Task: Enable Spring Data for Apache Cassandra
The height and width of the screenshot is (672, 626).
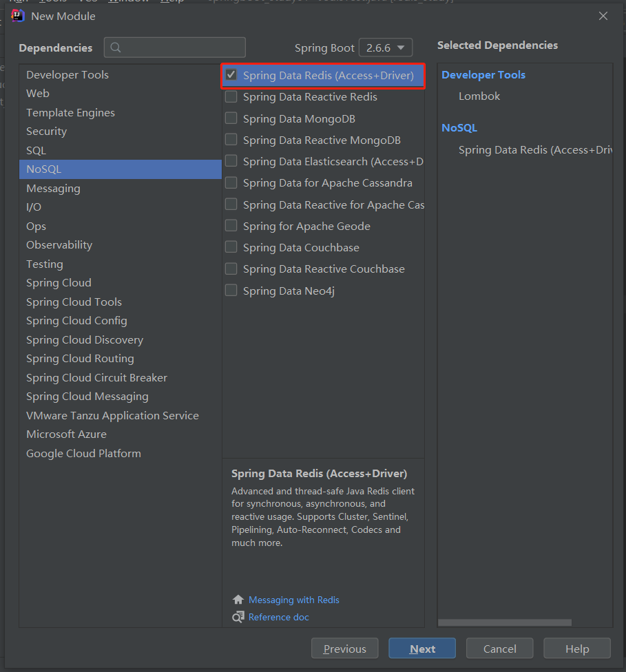Action: [231, 182]
